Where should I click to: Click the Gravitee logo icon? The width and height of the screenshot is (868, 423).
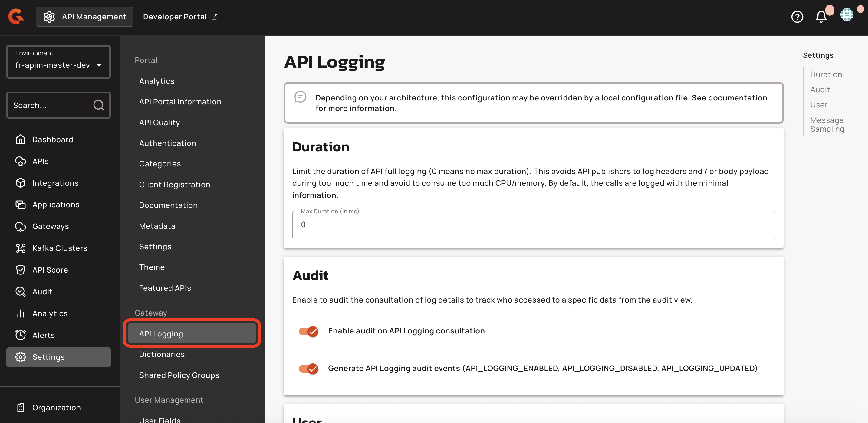pyautogui.click(x=16, y=17)
